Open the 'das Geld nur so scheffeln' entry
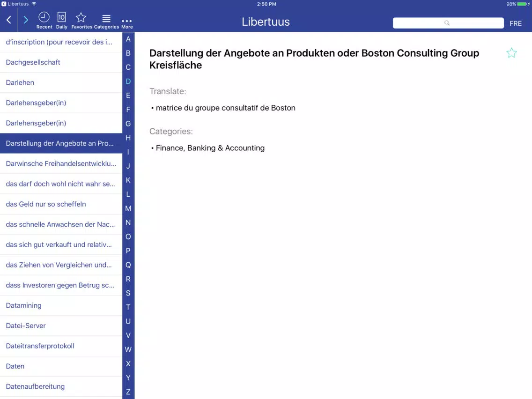The height and width of the screenshot is (399, 532). (61, 204)
